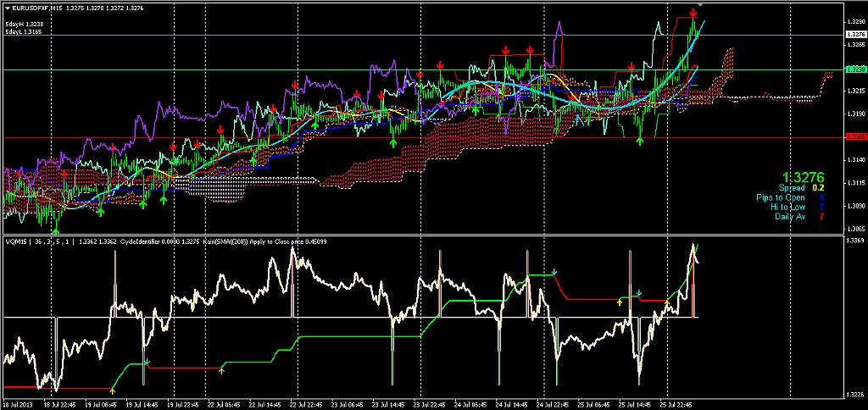Viewport: 868px width, 410px height.
Task: Select the red 1.3165 price tag on the axis
Action: click(854, 136)
